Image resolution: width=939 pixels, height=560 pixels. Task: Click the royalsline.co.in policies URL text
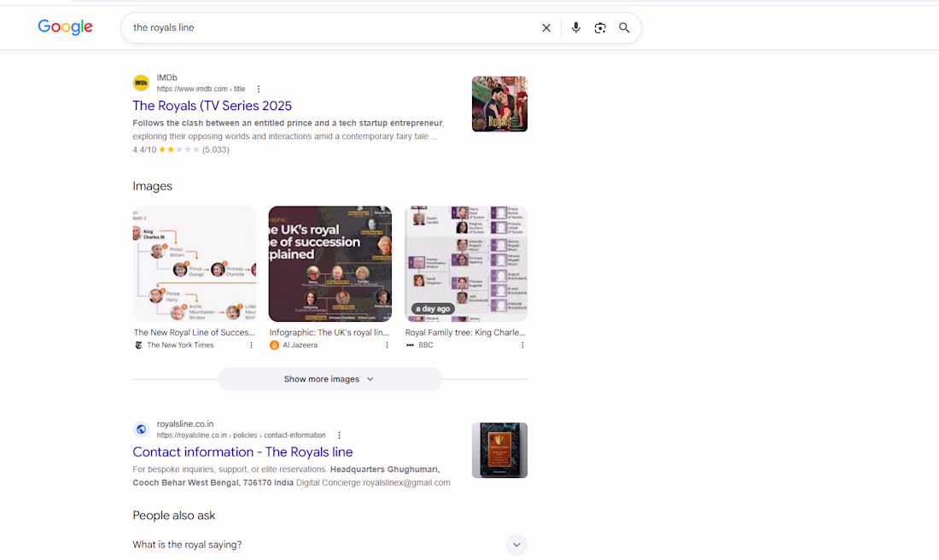(242, 435)
